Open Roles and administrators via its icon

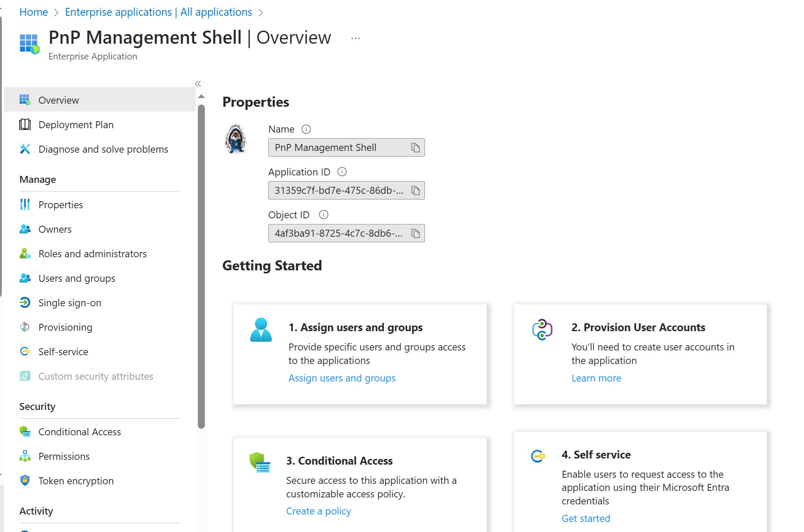(x=25, y=253)
